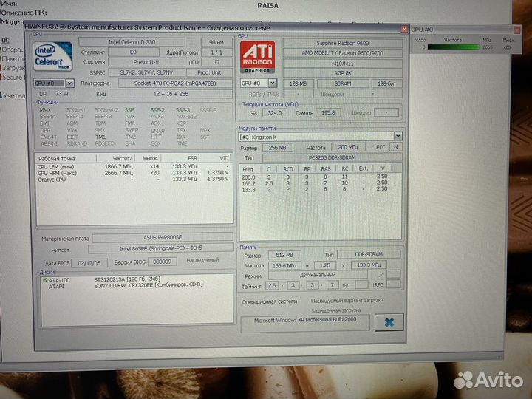
Task: Click the CPU #0 frequency green bar
Action: click(453, 47)
